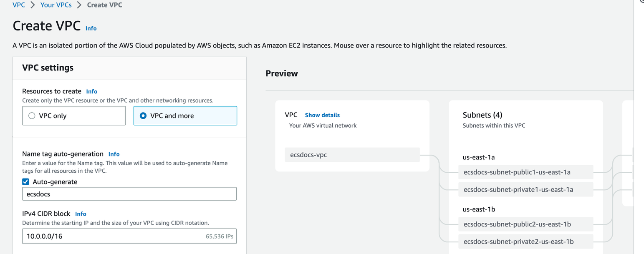
Task: Click the VPC settings section header
Action: tap(48, 68)
